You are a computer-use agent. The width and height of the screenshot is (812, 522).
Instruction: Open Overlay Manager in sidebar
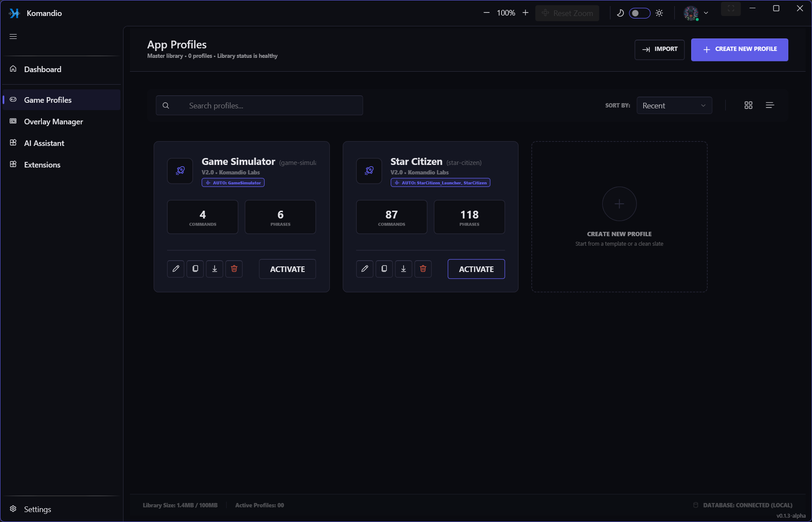tap(54, 122)
